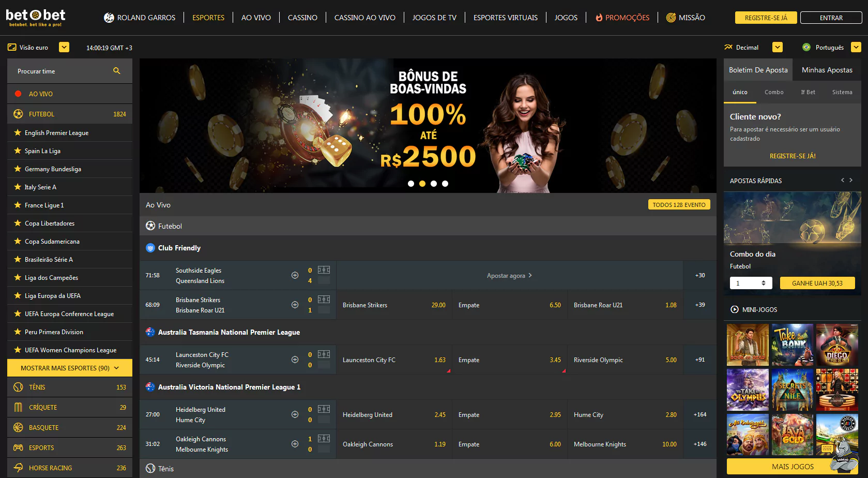Select the Sistema bet tab
The height and width of the screenshot is (478, 868).
pyautogui.click(x=842, y=92)
